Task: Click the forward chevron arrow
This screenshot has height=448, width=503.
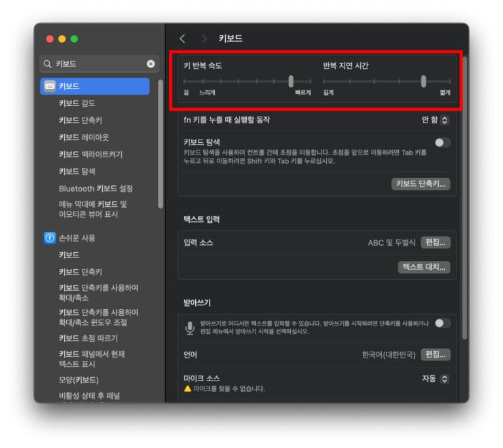Action: 204,39
